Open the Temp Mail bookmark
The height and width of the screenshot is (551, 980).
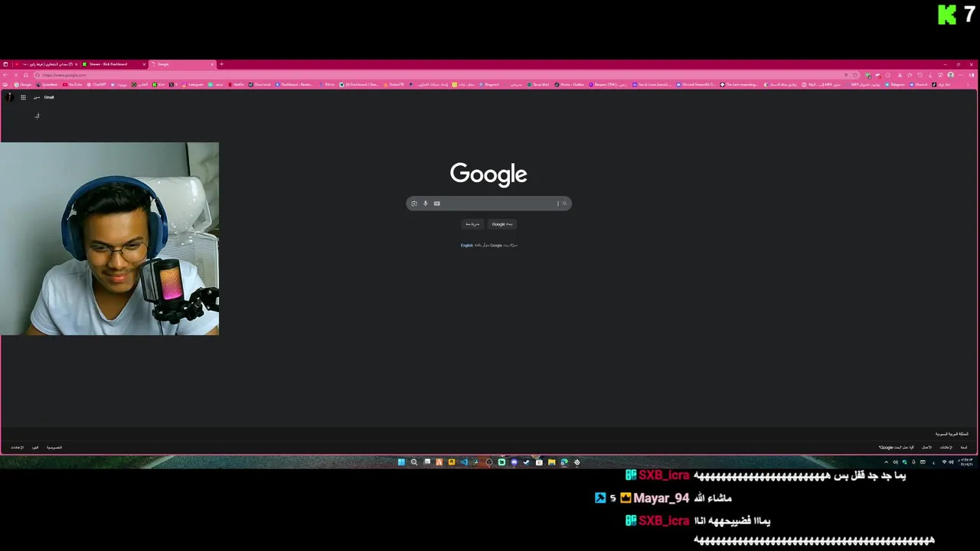538,84
